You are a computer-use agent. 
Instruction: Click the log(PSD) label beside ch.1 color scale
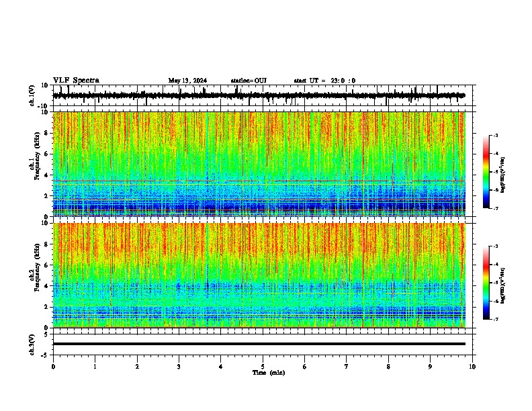[x=503, y=175]
